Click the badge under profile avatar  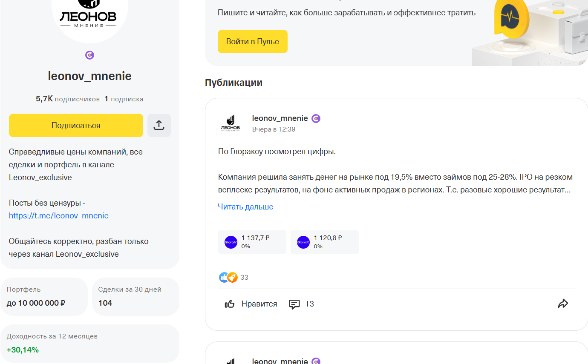pos(89,55)
